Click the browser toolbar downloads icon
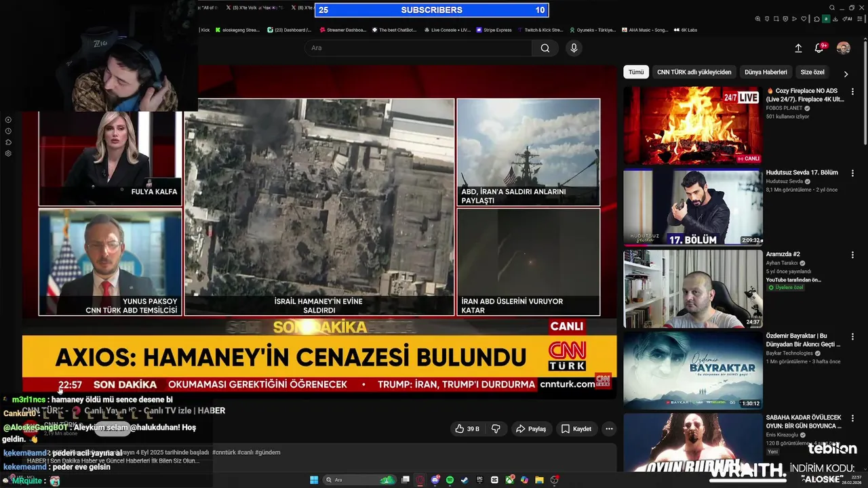 click(835, 19)
